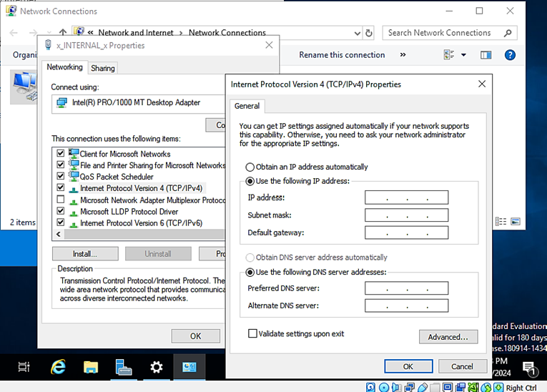The width and height of the screenshot is (547, 392).
Task: Expand the toolbar overflow chevron
Action: click(x=403, y=55)
